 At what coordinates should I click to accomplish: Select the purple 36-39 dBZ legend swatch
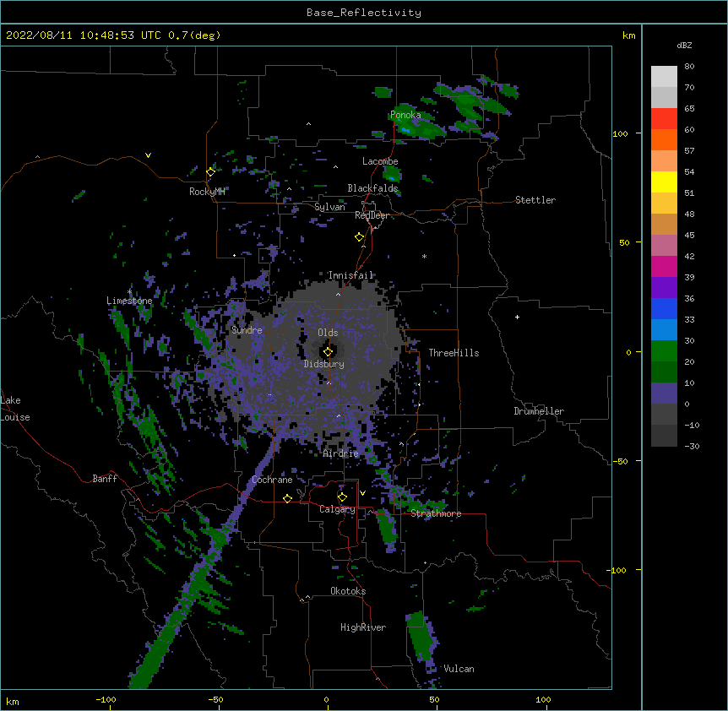[x=664, y=288]
